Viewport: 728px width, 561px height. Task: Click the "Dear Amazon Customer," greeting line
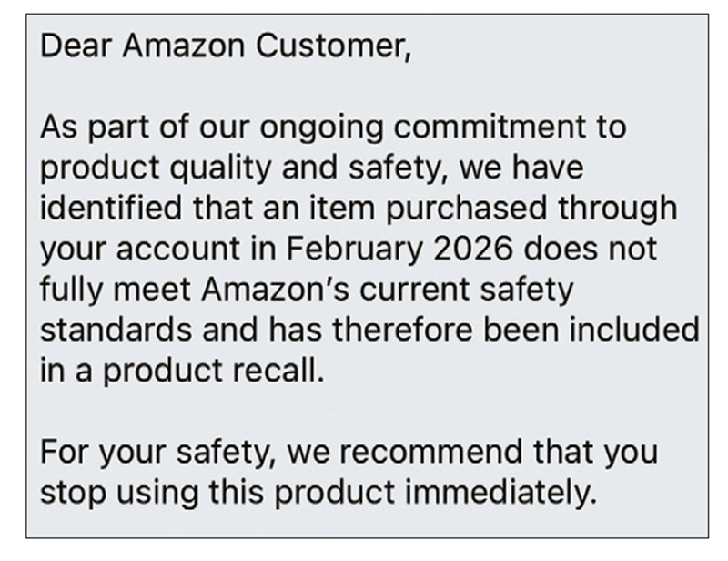click(x=225, y=46)
